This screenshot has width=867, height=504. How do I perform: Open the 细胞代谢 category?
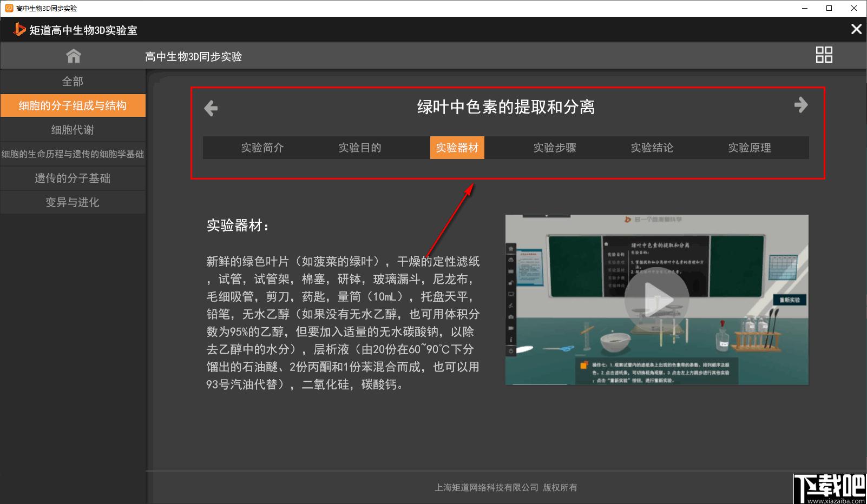[x=73, y=130]
